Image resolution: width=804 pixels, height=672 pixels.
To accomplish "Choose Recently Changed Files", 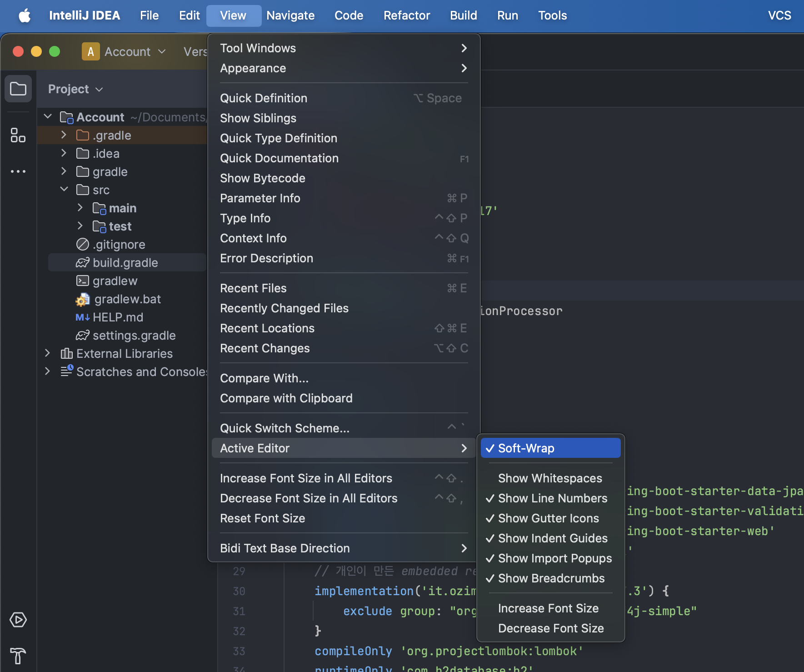I will (x=344, y=308).
